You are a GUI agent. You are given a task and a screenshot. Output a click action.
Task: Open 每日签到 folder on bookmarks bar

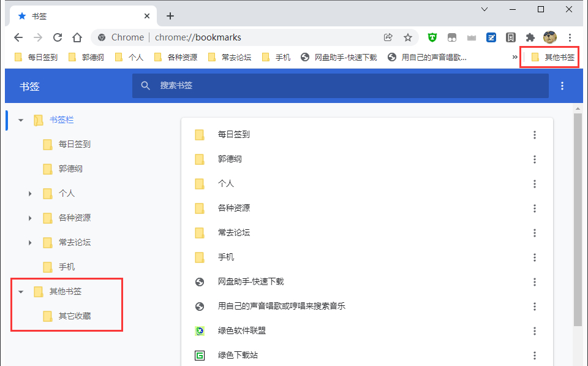click(36, 57)
